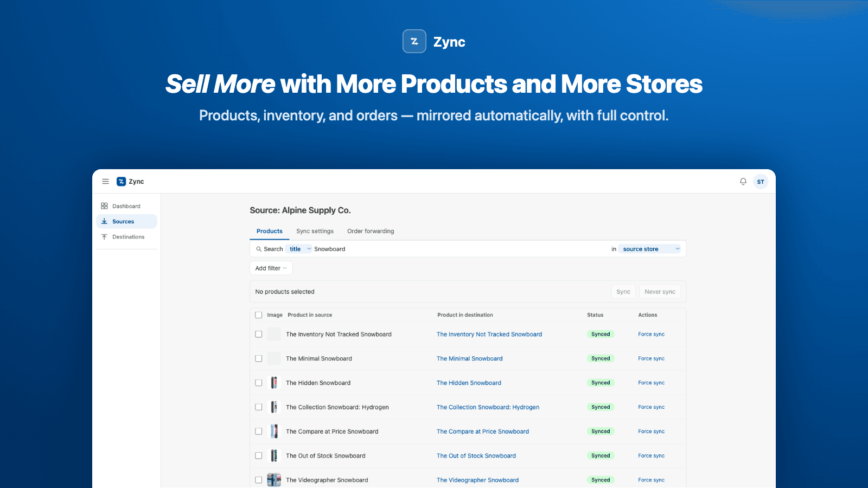Click the Dashboard grid icon
Screen dimensions: 868x488
(104, 206)
